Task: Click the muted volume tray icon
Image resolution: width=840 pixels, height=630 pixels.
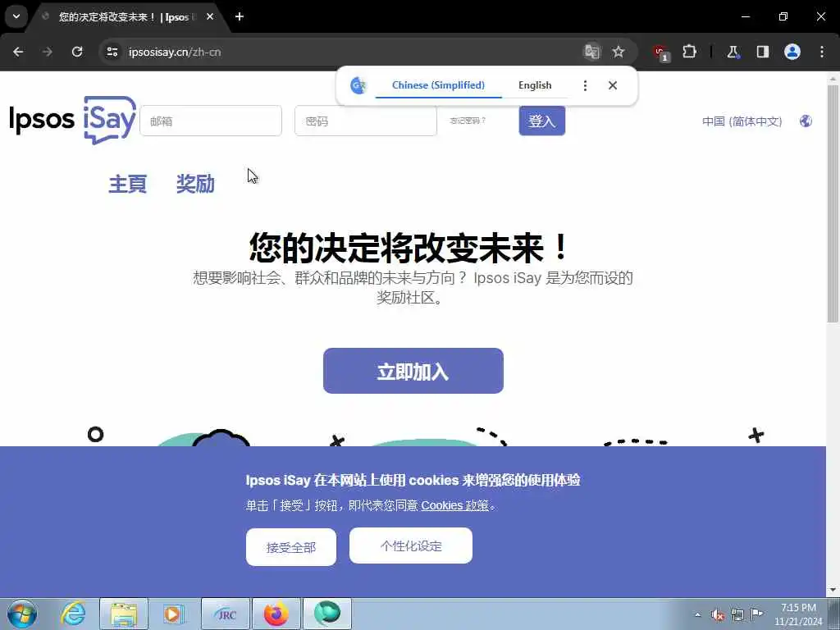Action: (x=718, y=615)
